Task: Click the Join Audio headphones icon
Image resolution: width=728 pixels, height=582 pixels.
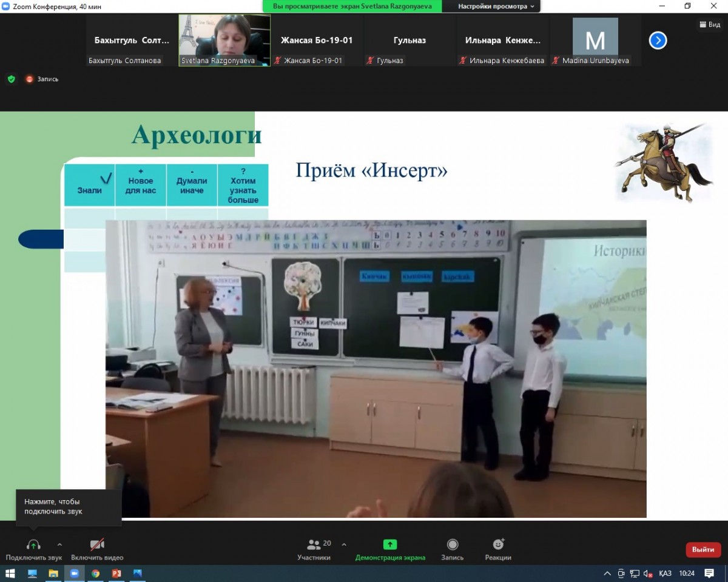Action: tap(33, 544)
